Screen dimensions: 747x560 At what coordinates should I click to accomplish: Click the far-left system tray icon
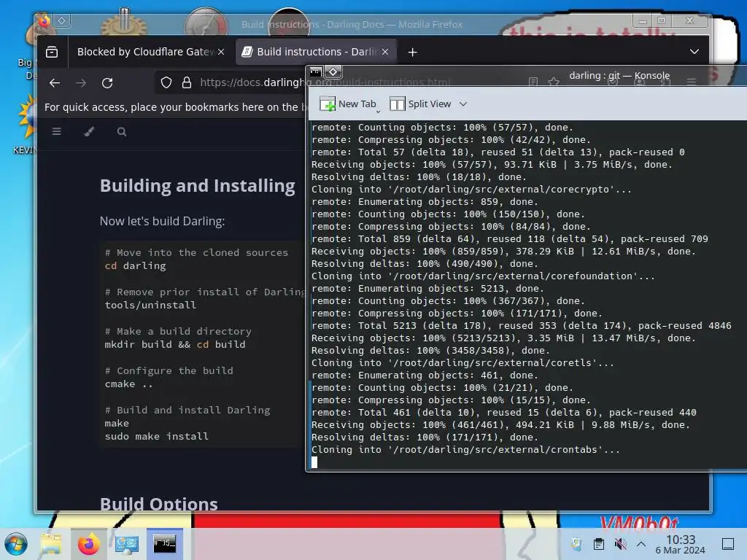click(576, 544)
